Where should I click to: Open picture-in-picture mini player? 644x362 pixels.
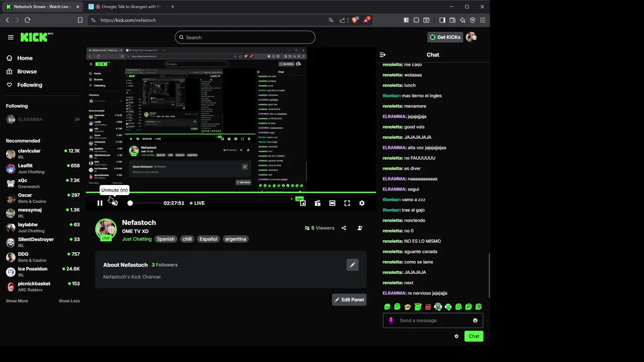(x=303, y=203)
